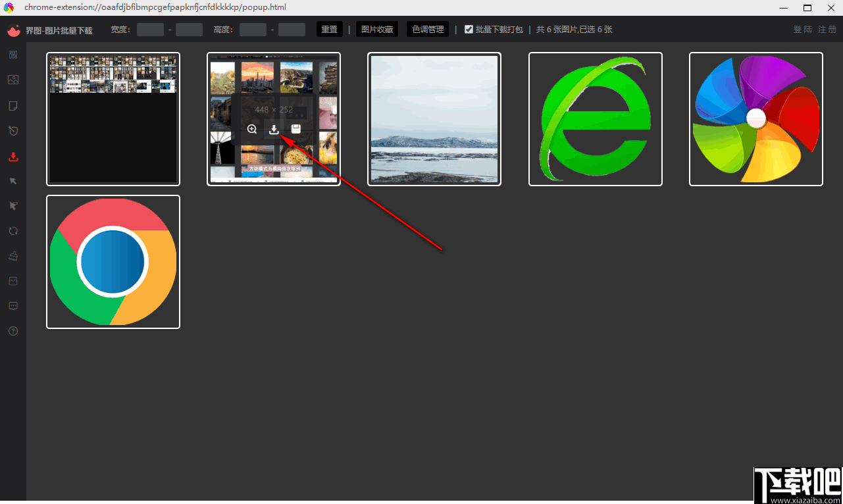
Task: Click the maximum 高度 input field
Action: pos(292,30)
